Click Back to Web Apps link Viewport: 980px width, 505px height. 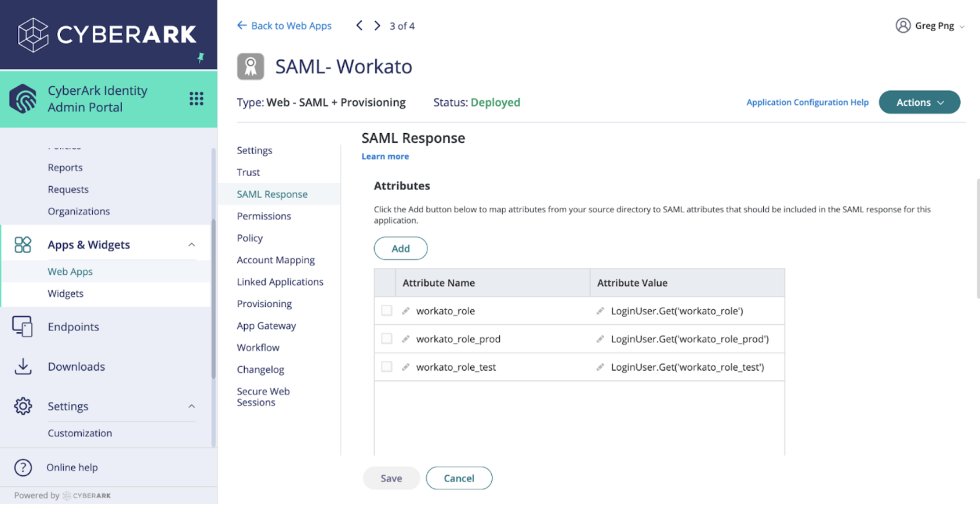tap(284, 25)
